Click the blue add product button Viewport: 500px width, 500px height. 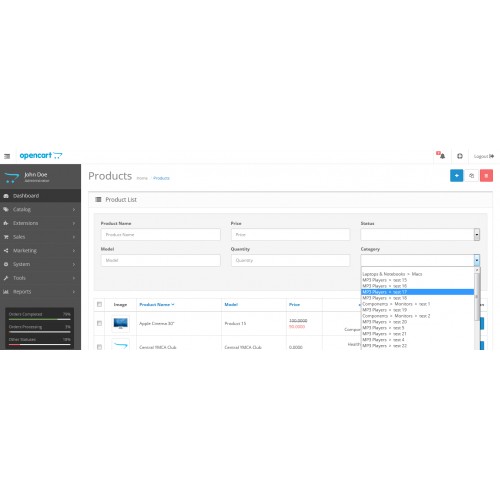coord(456,176)
